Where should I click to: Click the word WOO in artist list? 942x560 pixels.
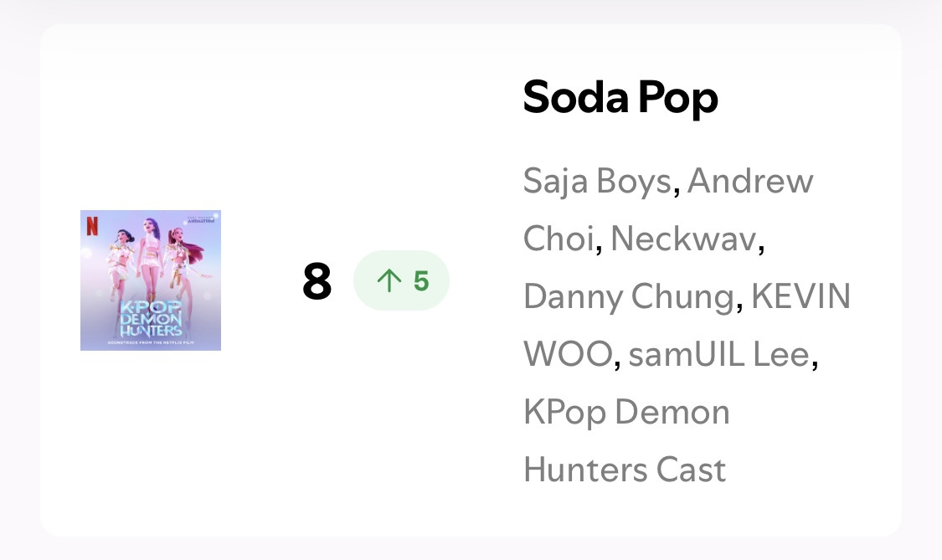(x=568, y=354)
